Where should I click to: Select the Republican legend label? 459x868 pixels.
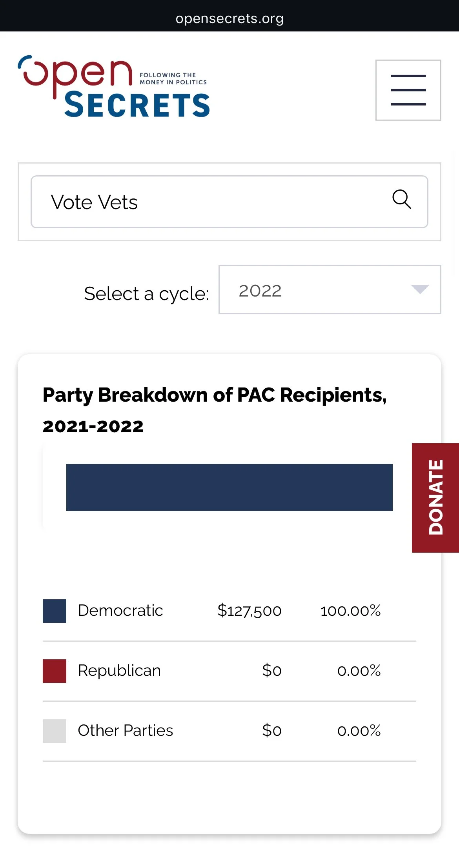click(119, 671)
